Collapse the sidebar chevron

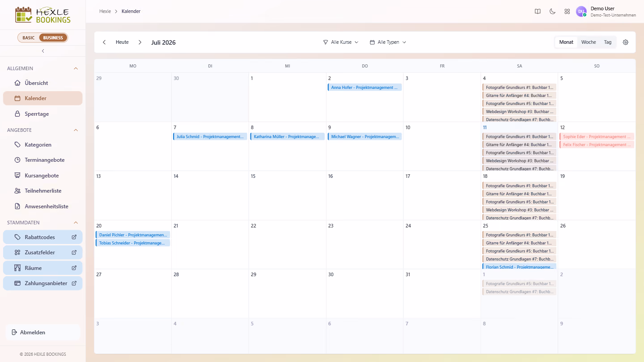43,51
